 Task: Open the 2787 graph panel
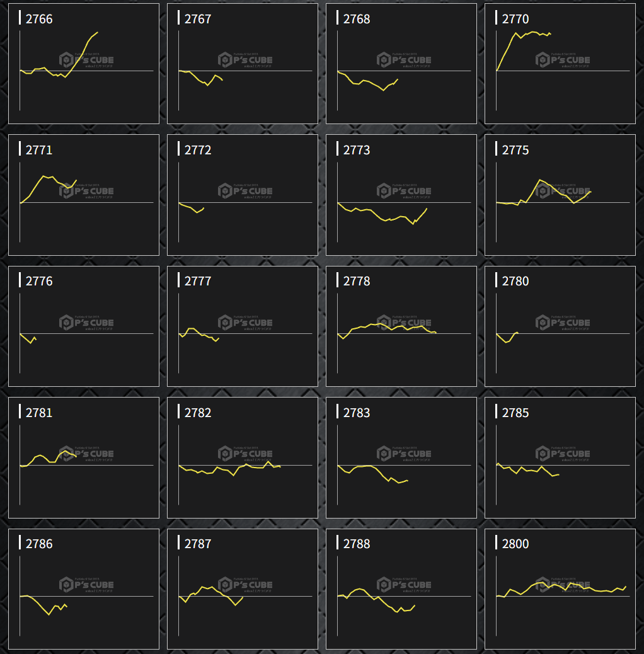click(243, 588)
